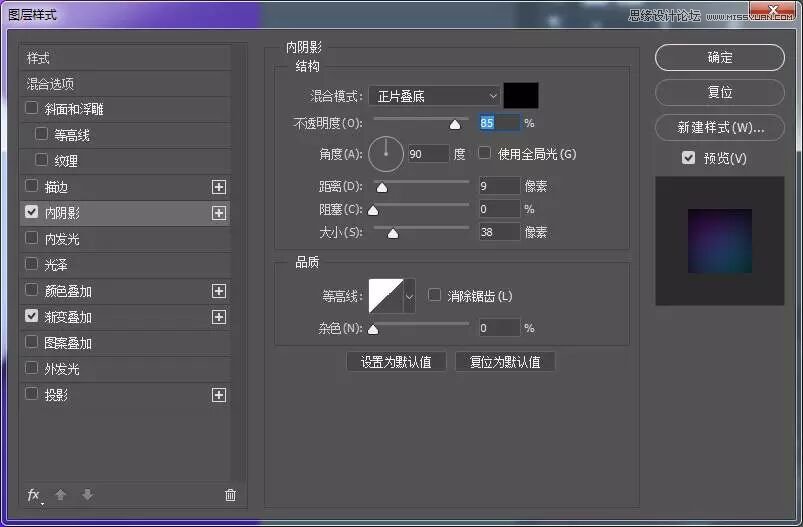Select the 外发光 style row
803x527 pixels.
click(125, 369)
